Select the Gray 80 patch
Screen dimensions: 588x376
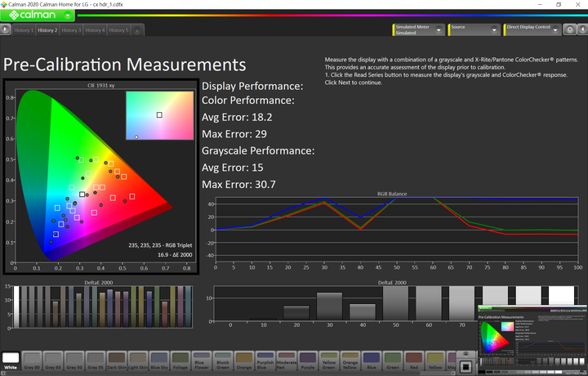coord(32,360)
